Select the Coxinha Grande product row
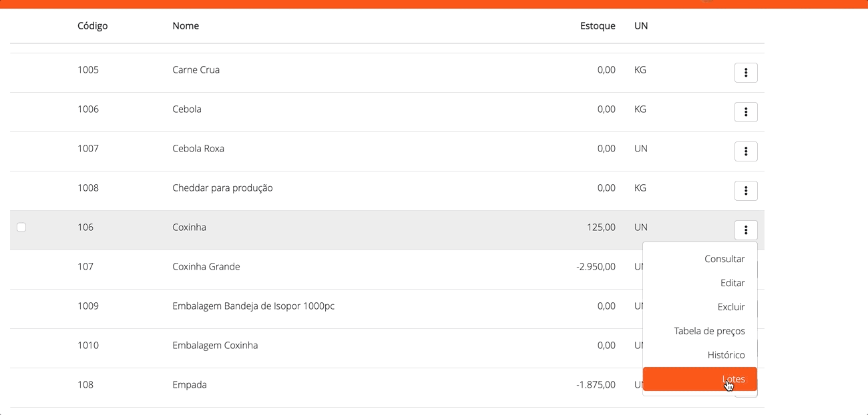Image resolution: width=868 pixels, height=415 pixels. (206, 267)
